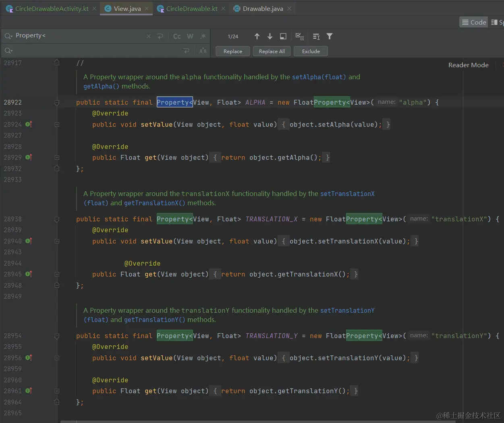Select all search occurrences icon
Viewport: 504px width, 423px height.
pos(300,36)
